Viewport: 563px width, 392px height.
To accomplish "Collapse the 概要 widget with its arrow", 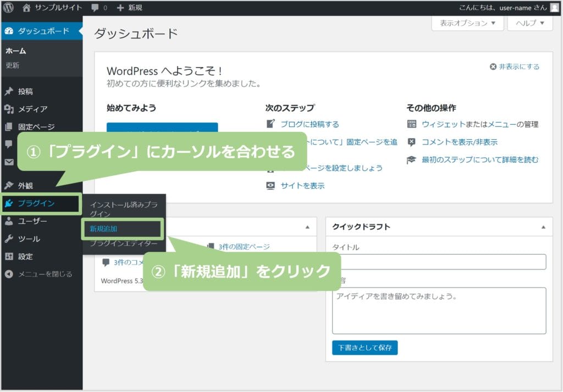I will (307, 227).
